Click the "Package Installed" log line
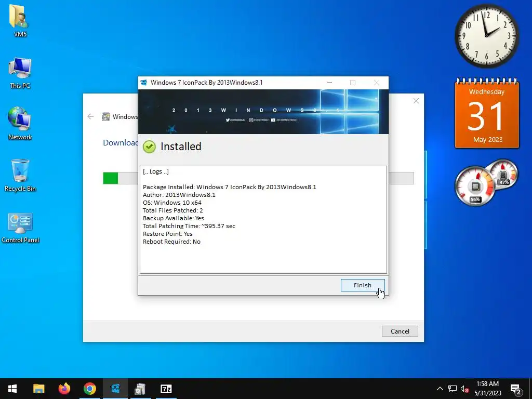The width and height of the screenshot is (532, 399). 229,187
